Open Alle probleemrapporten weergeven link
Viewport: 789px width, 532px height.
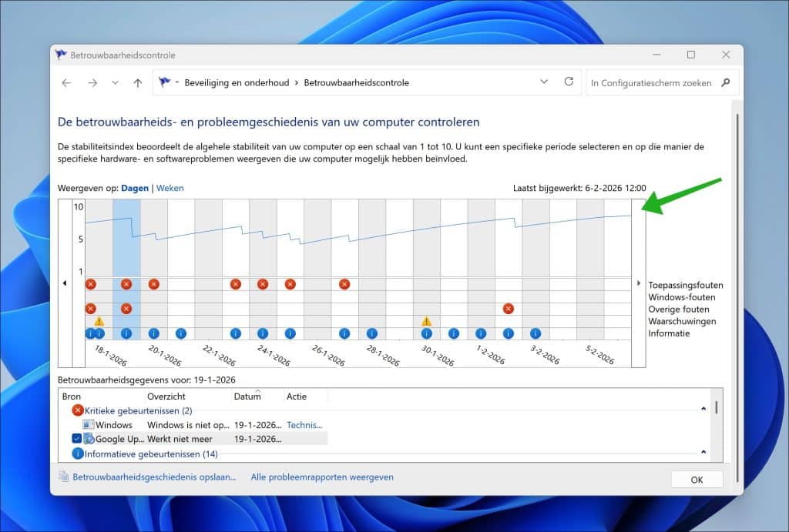(321, 477)
